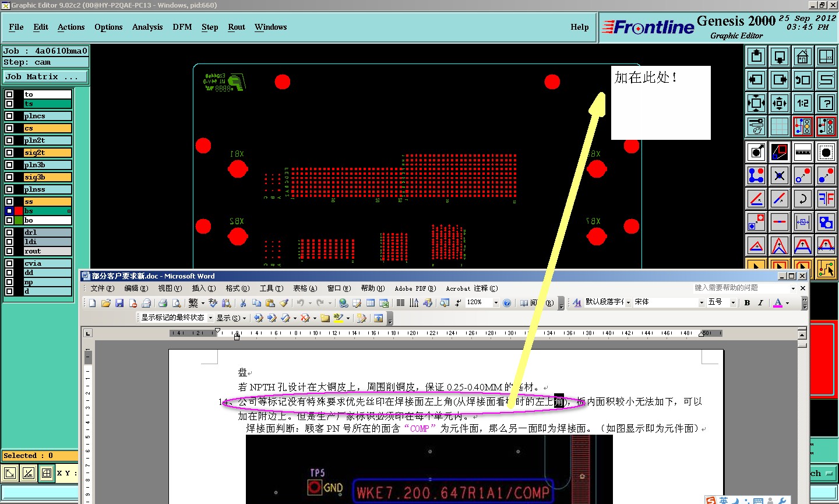The height and width of the screenshot is (504, 839).
Task: Click the 1:2 zoom scale icon
Action: tap(803, 103)
